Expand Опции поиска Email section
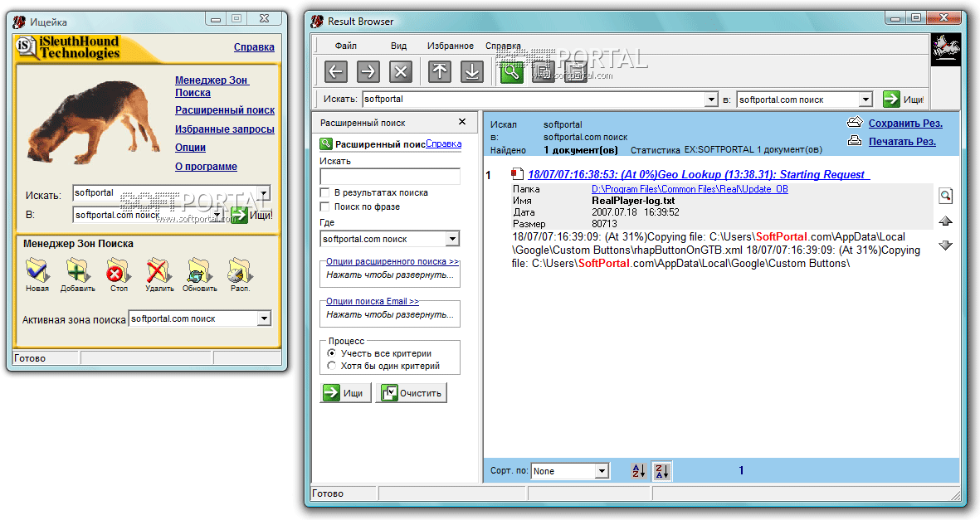Viewport: 980px width, 520px height. [x=373, y=301]
